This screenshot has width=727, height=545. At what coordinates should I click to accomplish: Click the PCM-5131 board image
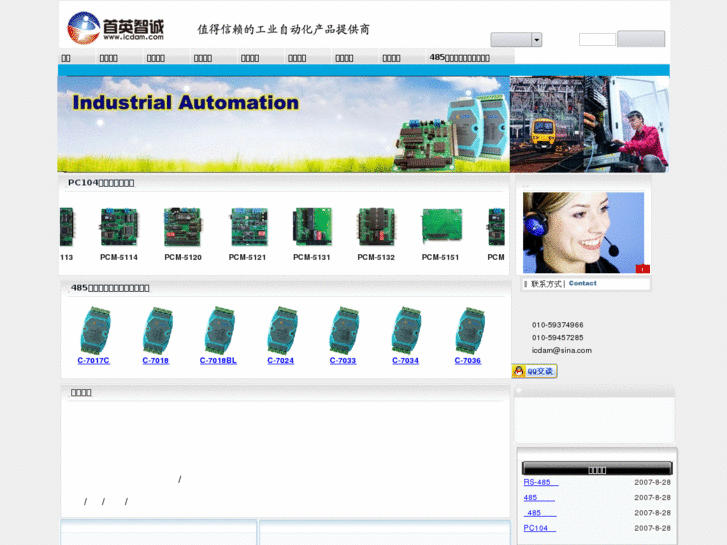(x=312, y=227)
